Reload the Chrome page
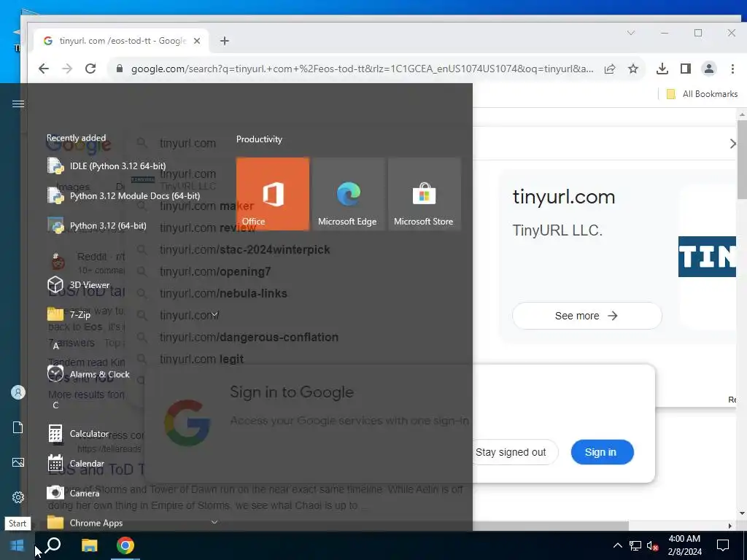Image resolution: width=747 pixels, height=560 pixels. pos(90,69)
